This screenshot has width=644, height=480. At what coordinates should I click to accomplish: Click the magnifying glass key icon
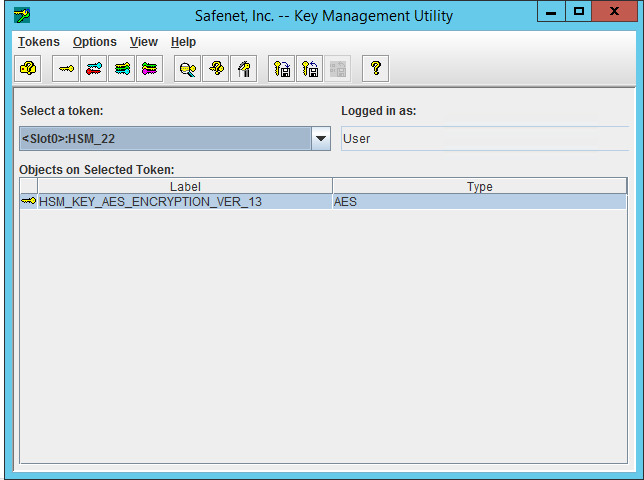point(187,69)
